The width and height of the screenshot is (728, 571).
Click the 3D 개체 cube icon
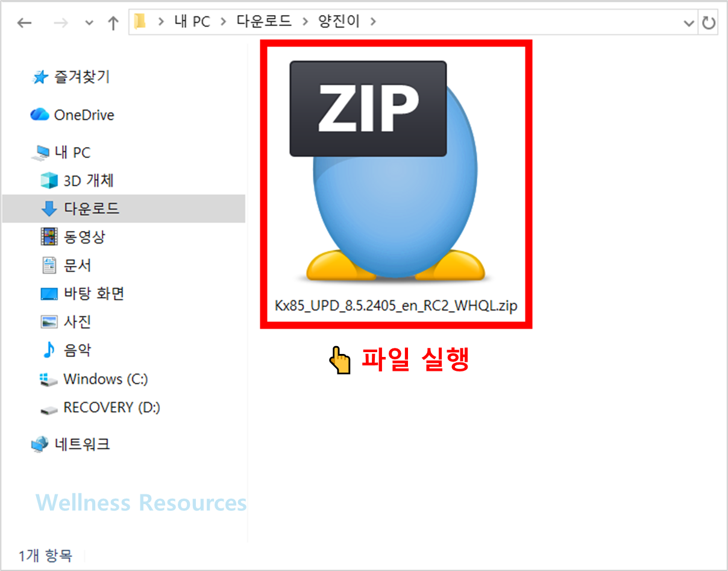click(x=48, y=180)
